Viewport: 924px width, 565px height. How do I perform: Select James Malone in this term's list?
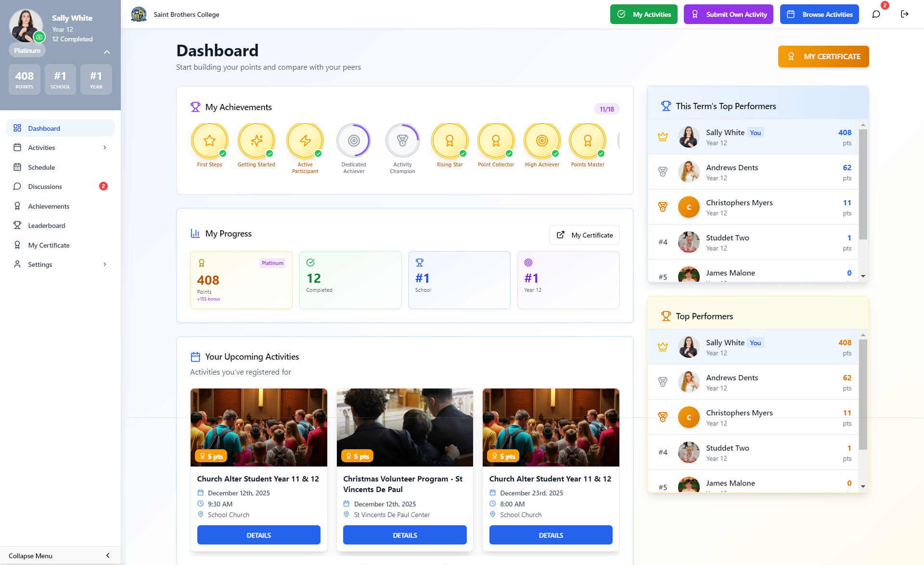tap(753, 271)
